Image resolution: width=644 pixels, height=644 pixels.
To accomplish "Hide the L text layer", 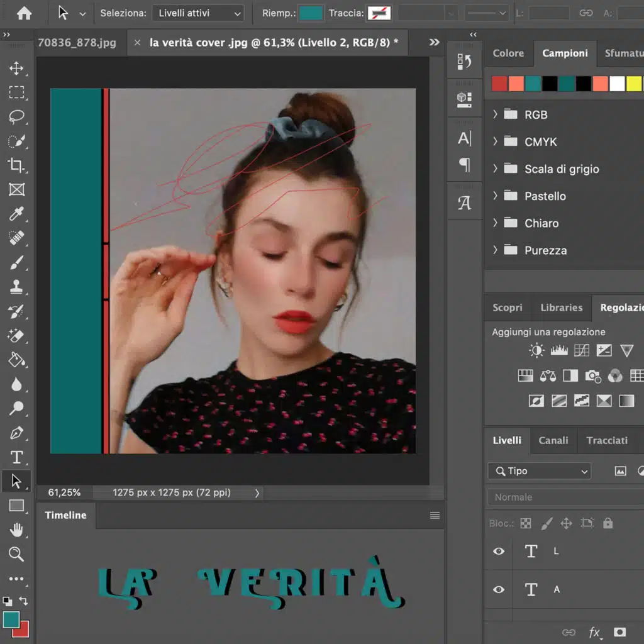I will (x=499, y=551).
